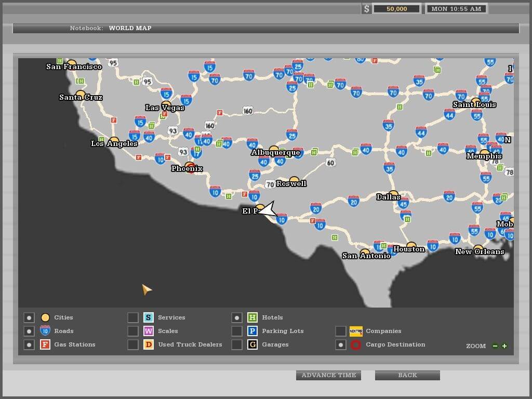Show Garages on the map

click(x=237, y=344)
